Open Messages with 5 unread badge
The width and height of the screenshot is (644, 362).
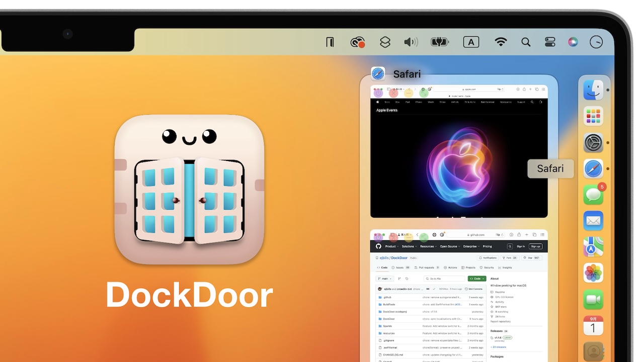coord(594,195)
